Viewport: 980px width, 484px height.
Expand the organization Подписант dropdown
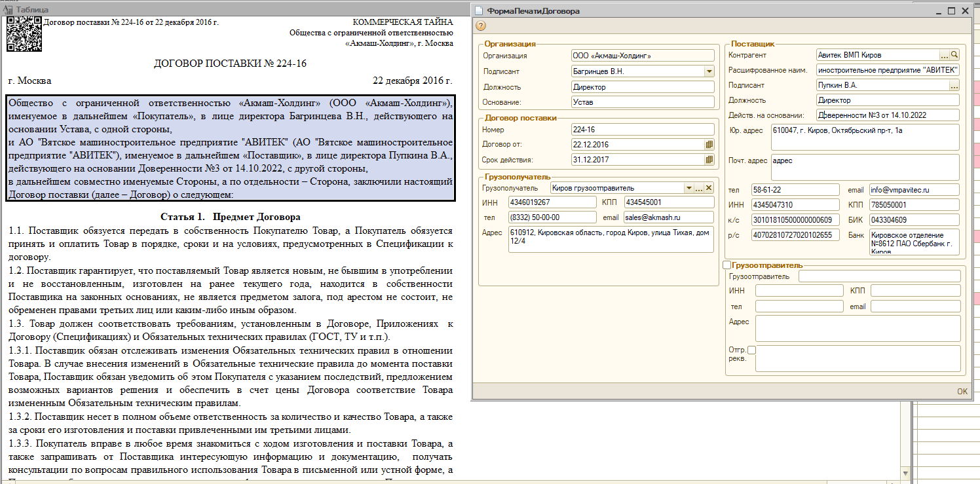(709, 71)
